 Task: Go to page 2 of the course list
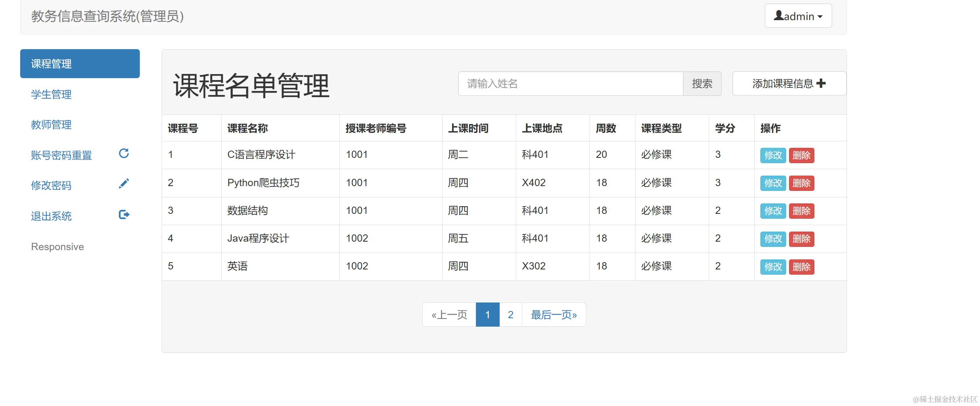click(511, 315)
